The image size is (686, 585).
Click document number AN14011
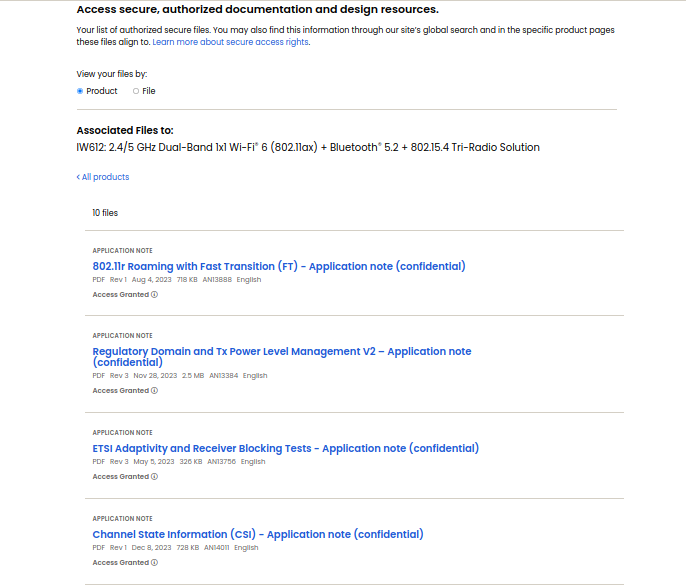tap(216, 548)
